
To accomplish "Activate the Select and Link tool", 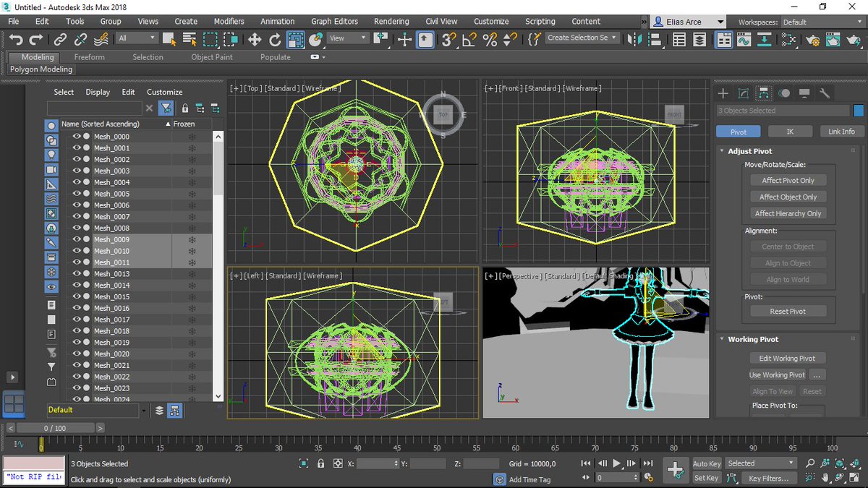I will pos(61,39).
